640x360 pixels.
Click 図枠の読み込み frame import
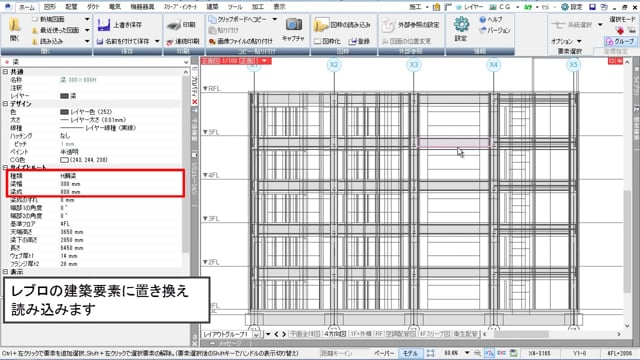343,25
